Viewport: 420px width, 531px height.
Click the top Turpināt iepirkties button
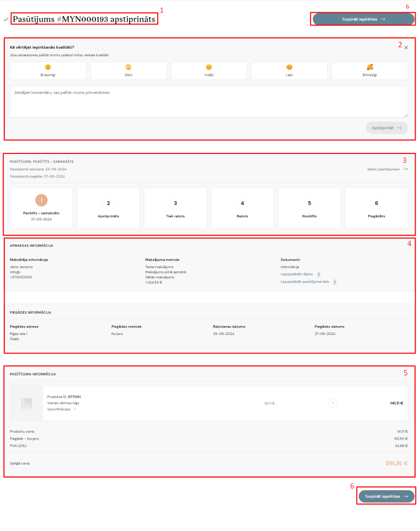[363, 19]
